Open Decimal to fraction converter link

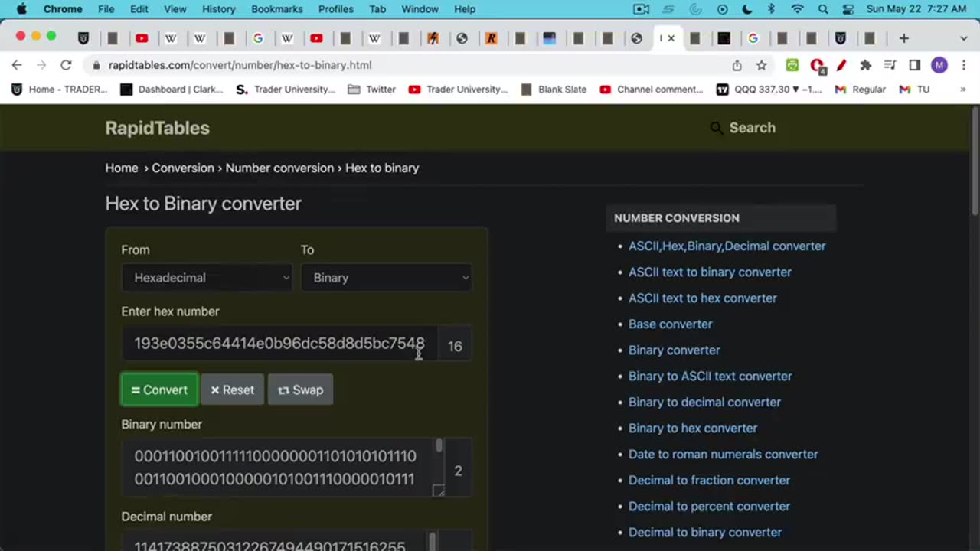[709, 480]
